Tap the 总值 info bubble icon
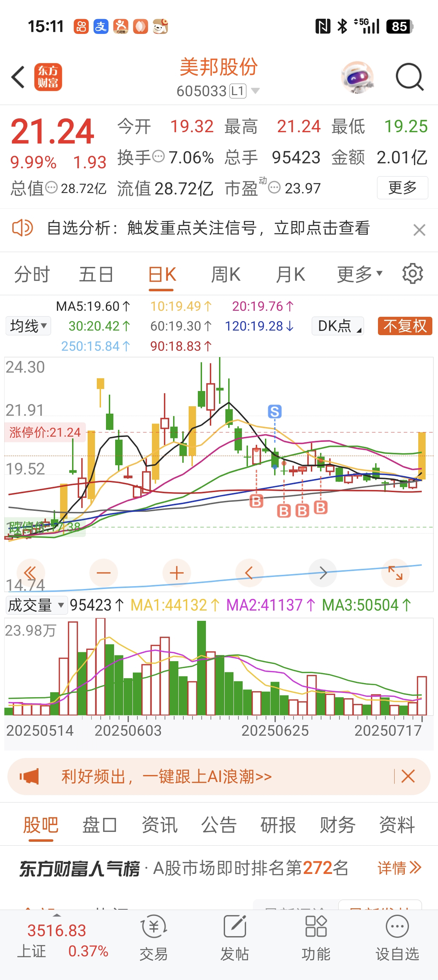The width and height of the screenshot is (438, 980). click(x=51, y=188)
